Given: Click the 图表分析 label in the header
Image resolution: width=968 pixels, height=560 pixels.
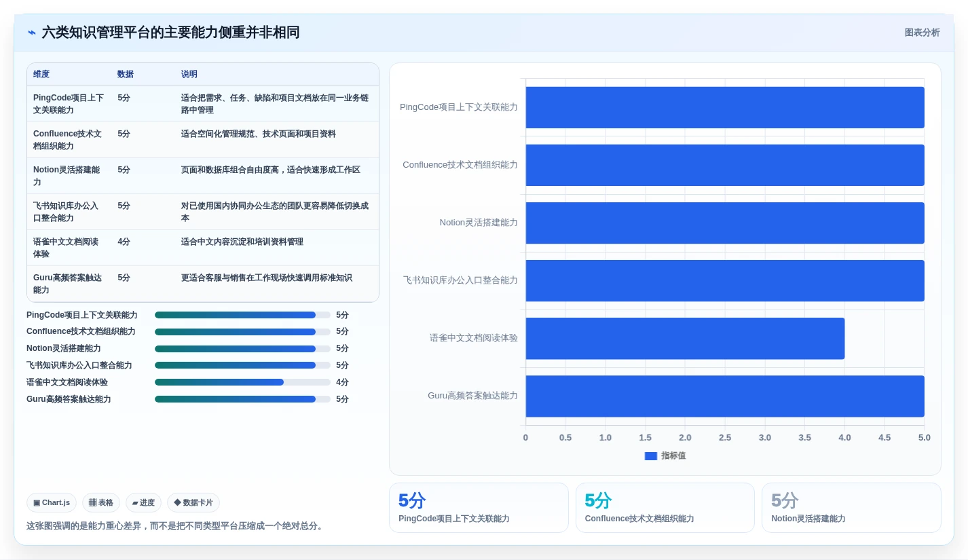Looking at the screenshot, I should (x=922, y=33).
